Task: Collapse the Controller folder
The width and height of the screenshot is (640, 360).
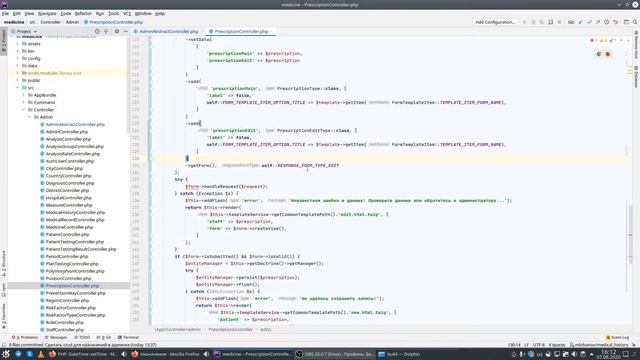Action: 24,110
